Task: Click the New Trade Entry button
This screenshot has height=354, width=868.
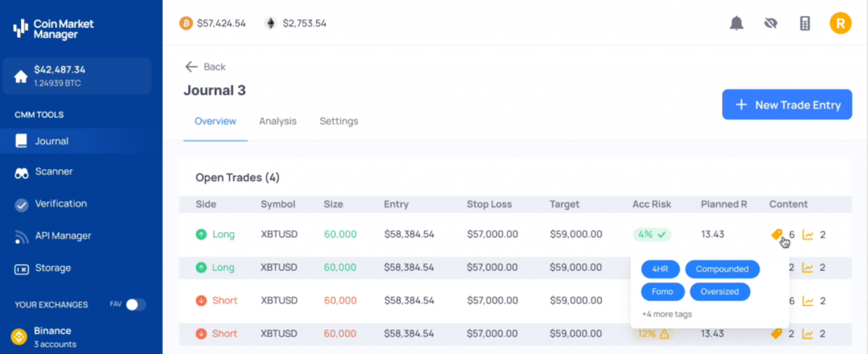Action: [787, 105]
